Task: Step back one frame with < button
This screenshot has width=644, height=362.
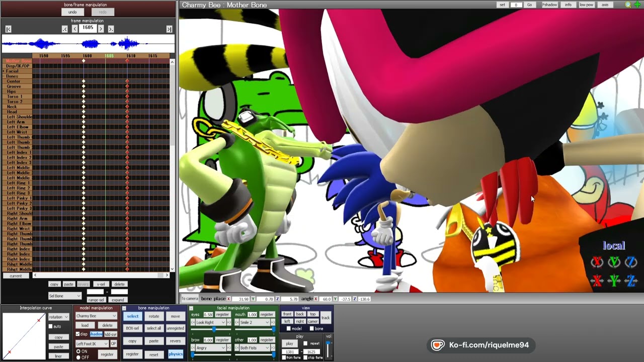Action: click(74, 29)
